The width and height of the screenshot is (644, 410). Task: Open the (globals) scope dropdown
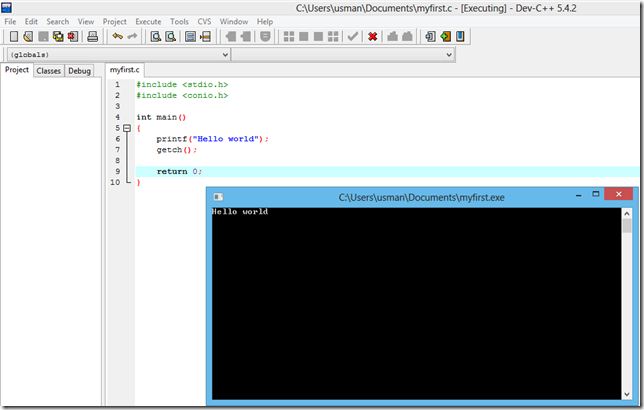point(116,54)
